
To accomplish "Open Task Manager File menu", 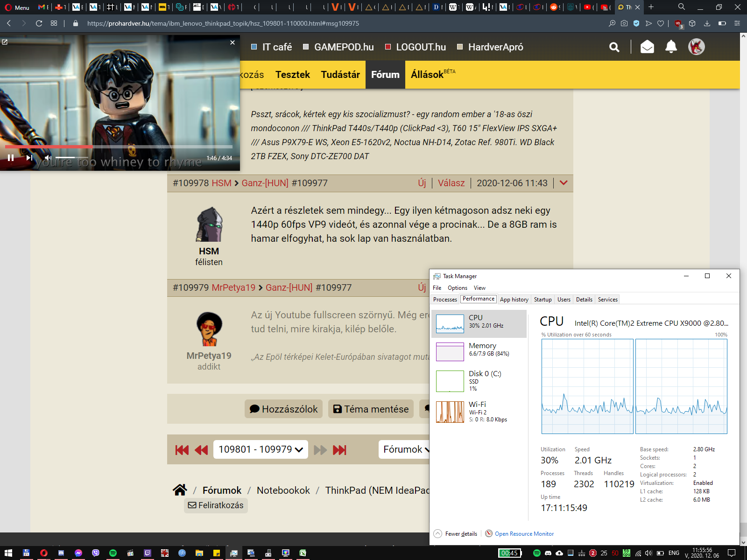I will coord(437,288).
